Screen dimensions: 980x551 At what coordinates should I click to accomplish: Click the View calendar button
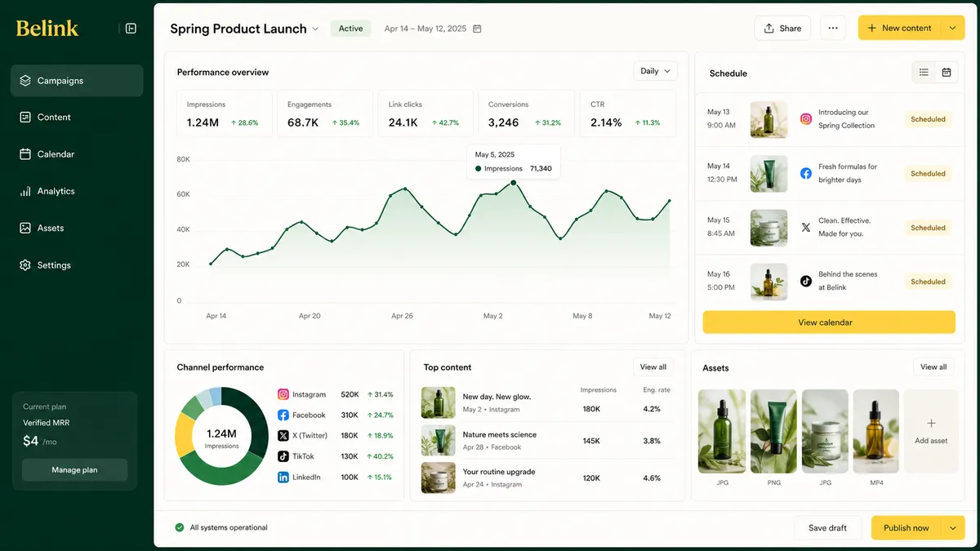tap(829, 322)
